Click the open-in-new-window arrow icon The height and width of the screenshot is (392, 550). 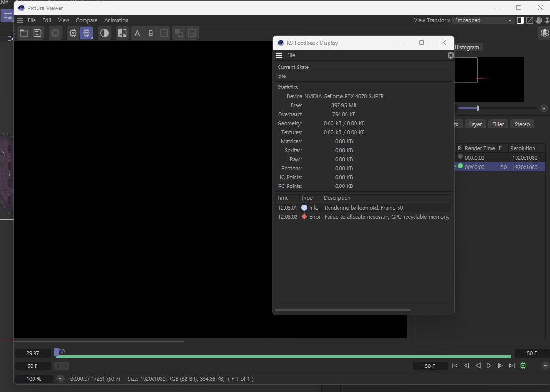(x=529, y=20)
